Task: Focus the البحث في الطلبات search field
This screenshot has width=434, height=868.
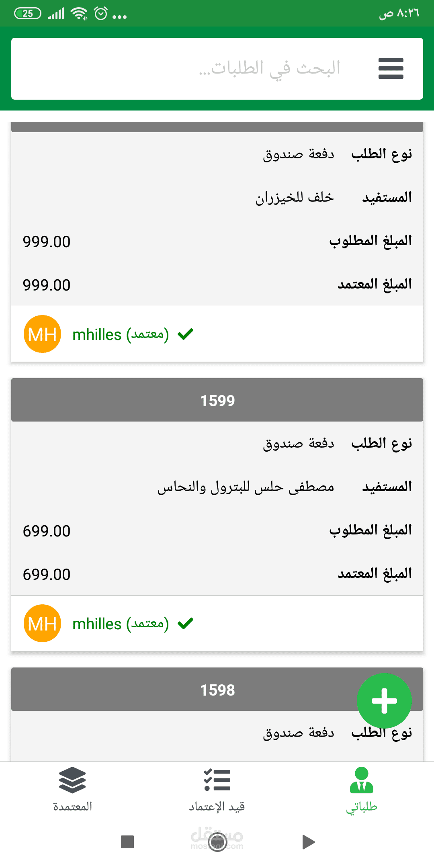Action: (x=241, y=68)
